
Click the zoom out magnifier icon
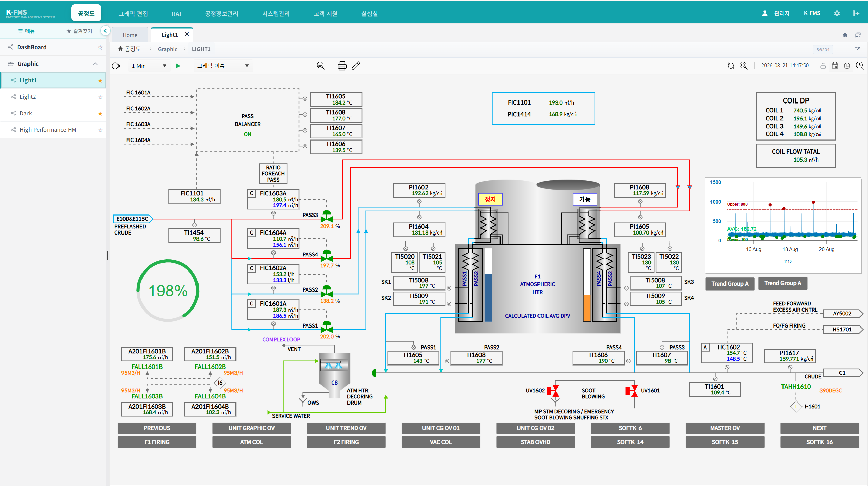coord(321,66)
